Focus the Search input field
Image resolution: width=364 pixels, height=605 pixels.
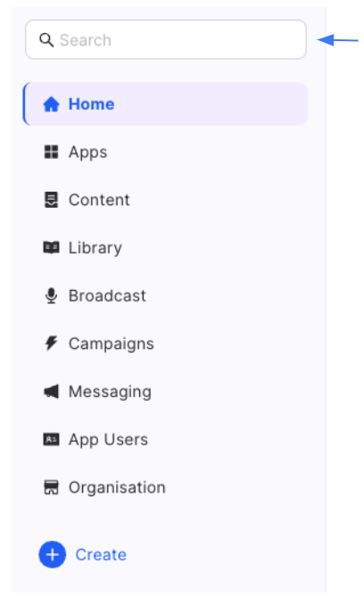click(x=166, y=40)
